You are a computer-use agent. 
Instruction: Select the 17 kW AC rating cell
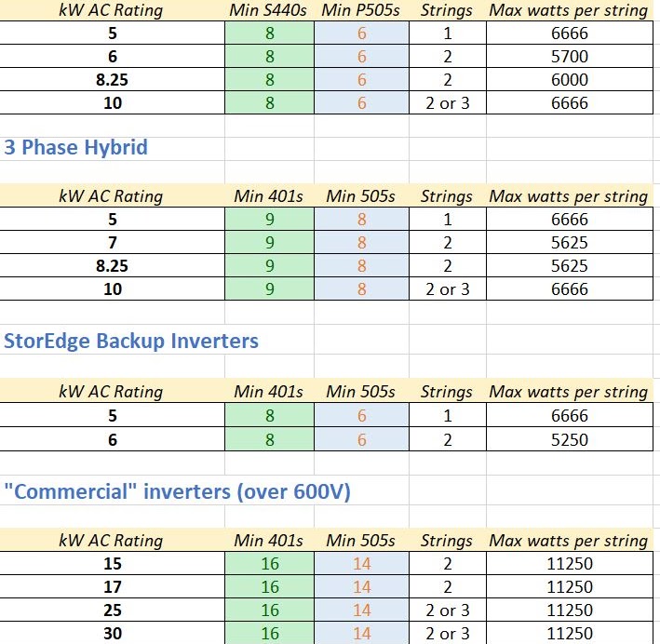[x=112, y=587]
